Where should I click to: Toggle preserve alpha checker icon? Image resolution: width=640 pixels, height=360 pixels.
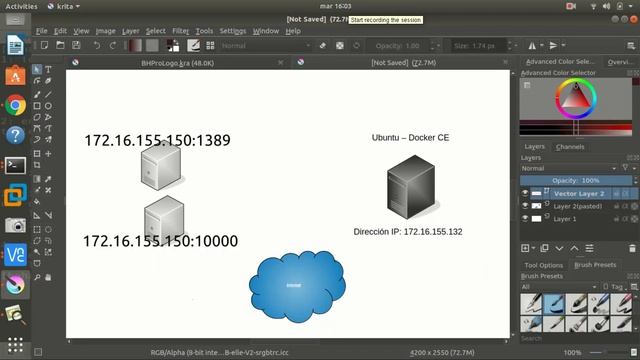[340, 45]
